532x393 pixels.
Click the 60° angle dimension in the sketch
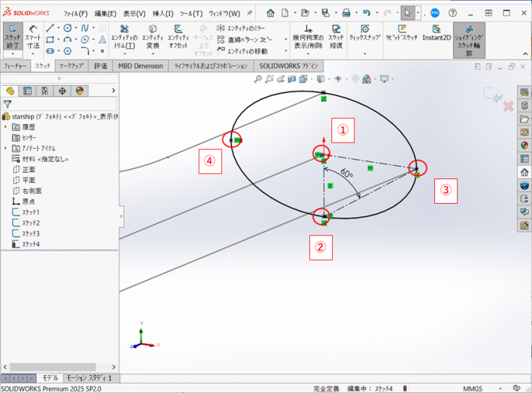[x=347, y=174]
